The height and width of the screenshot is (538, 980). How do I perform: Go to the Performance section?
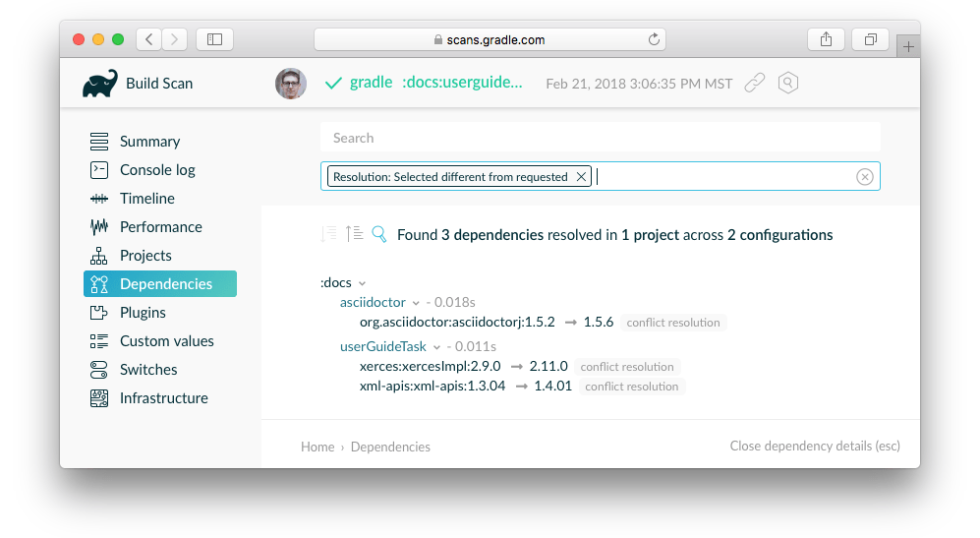coord(160,227)
